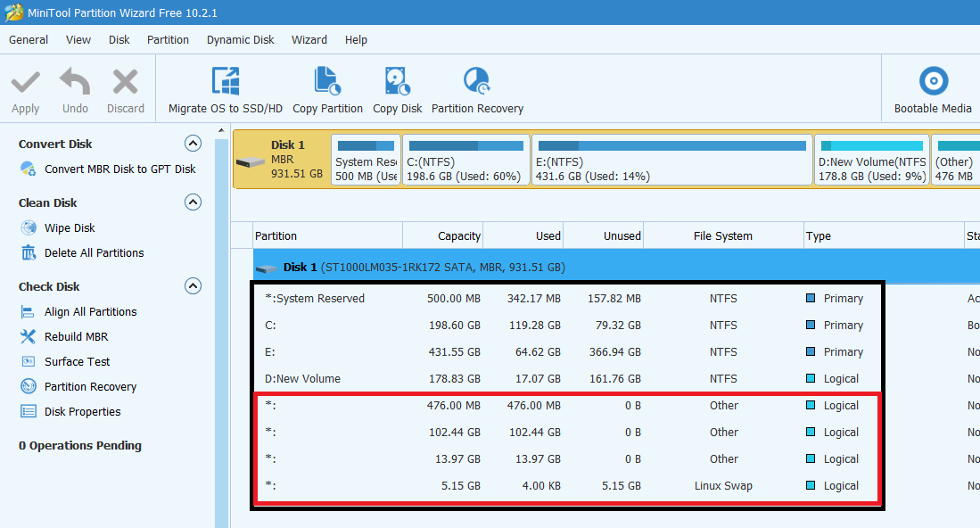
Task: Click the Wipe Disk link
Action: coord(70,227)
